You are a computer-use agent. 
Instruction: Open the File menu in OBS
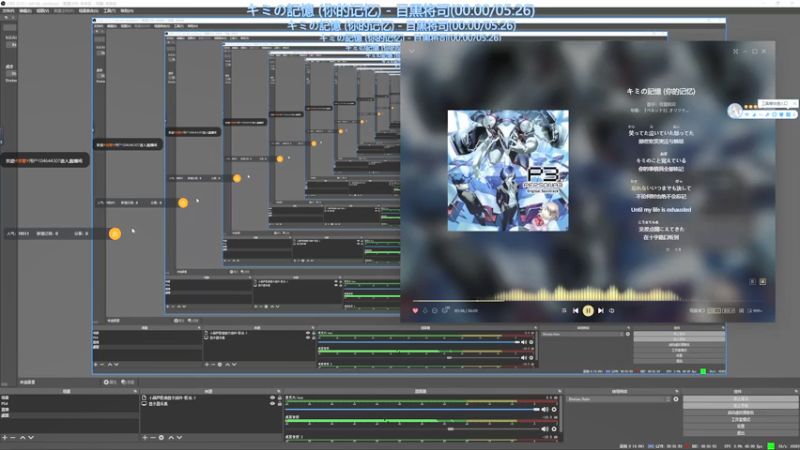(x=8, y=11)
